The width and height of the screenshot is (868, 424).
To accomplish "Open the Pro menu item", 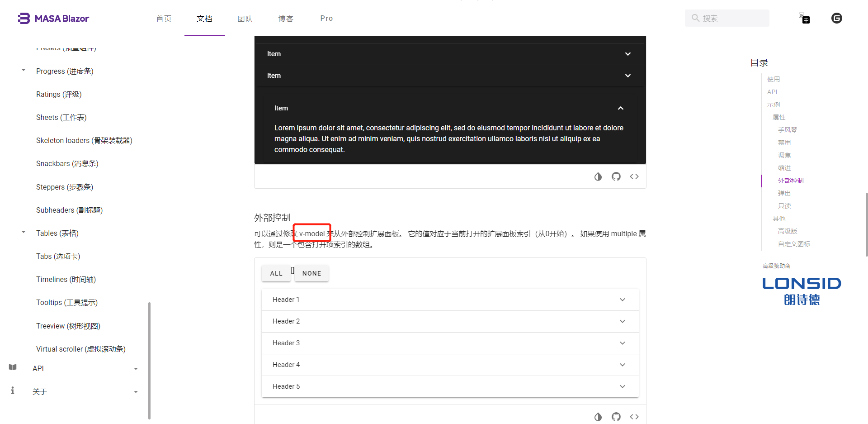I will pyautogui.click(x=326, y=18).
